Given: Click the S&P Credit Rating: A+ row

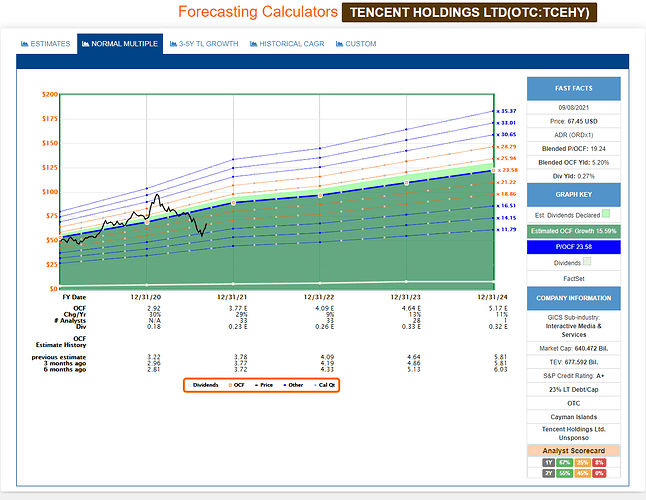Looking at the screenshot, I should [573, 376].
